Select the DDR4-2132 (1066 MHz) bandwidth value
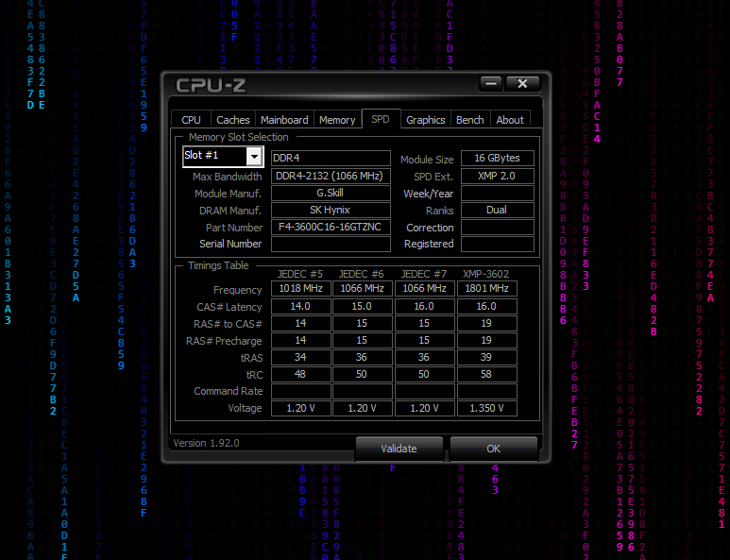Image resolution: width=730 pixels, height=560 pixels. [x=331, y=176]
